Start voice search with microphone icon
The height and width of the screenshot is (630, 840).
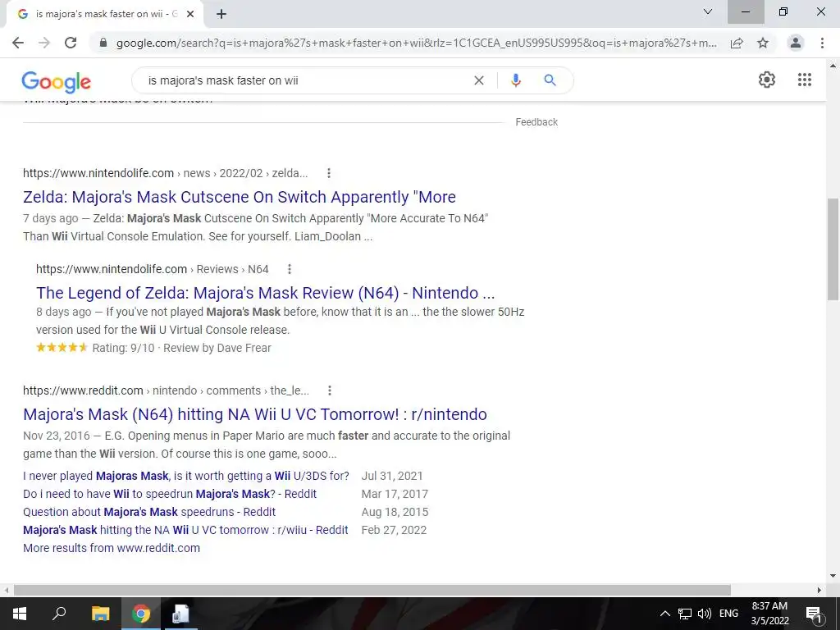pyautogui.click(x=515, y=80)
